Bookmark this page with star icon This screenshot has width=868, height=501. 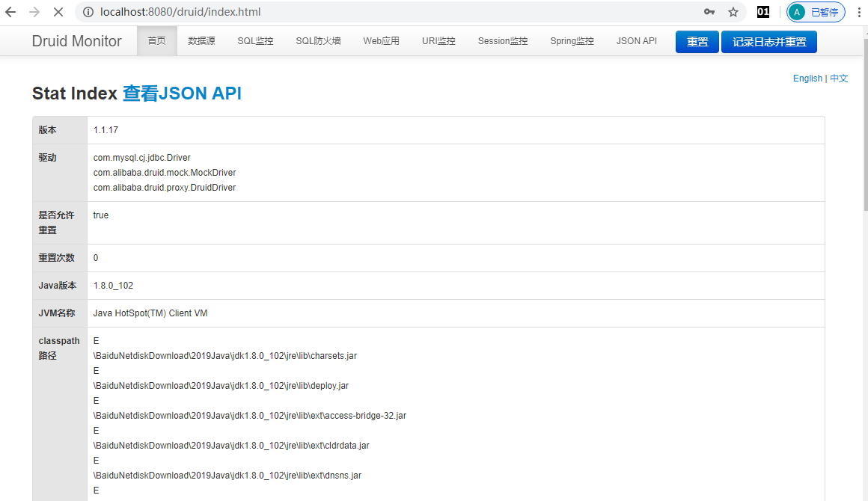coord(733,12)
